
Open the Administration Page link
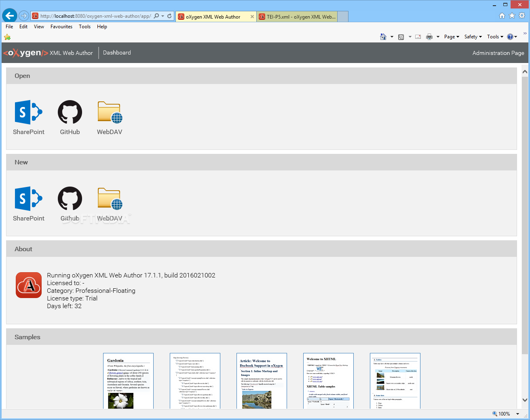click(x=498, y=53)
